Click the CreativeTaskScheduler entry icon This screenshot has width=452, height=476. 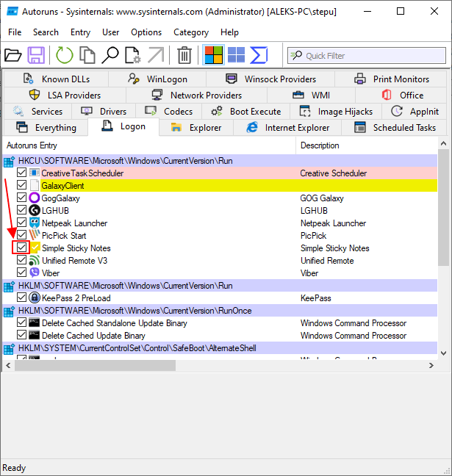[x=35, y=173]
